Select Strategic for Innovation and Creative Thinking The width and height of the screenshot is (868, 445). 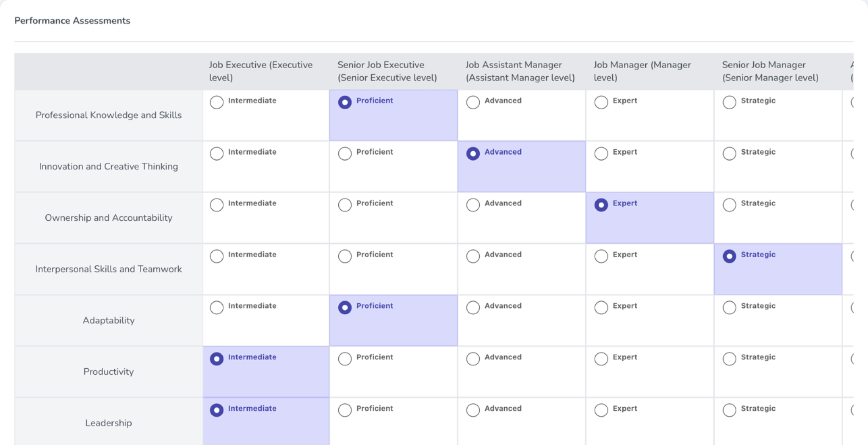point(729,153)
